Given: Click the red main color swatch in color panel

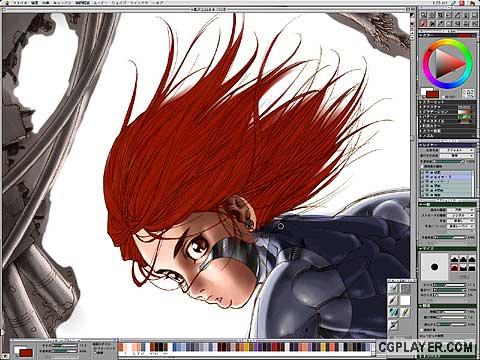Looking at the screenshot, I should tap(432, 94).
